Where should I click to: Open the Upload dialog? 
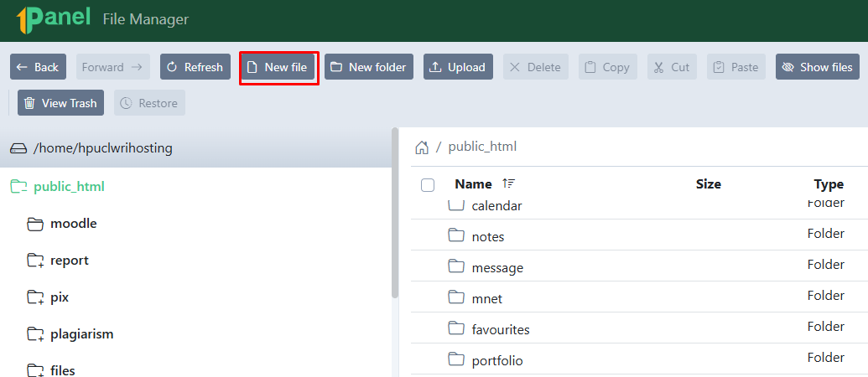point(459,67)
